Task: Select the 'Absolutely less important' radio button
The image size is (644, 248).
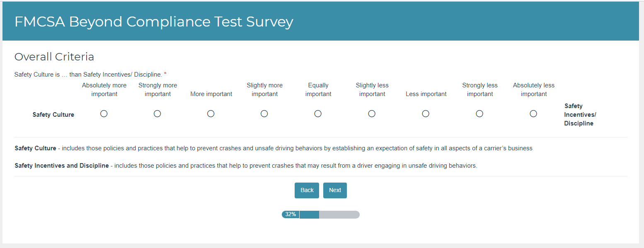Action: (533, 113)
